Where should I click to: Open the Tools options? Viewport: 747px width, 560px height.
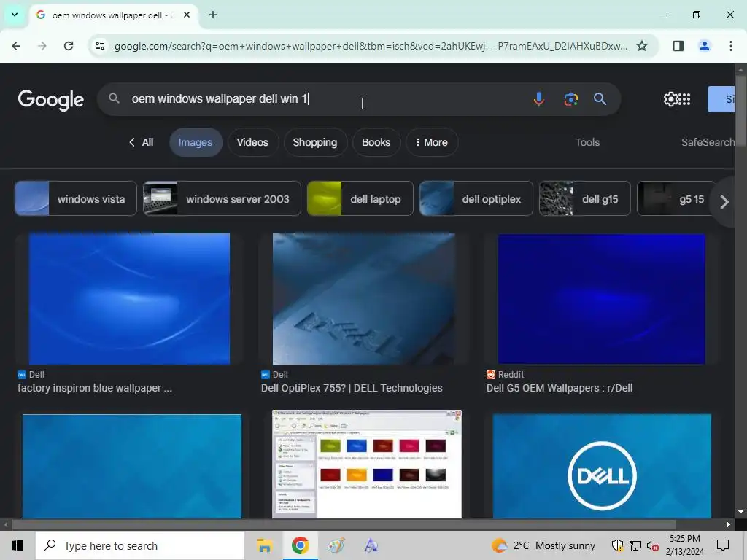587,142
